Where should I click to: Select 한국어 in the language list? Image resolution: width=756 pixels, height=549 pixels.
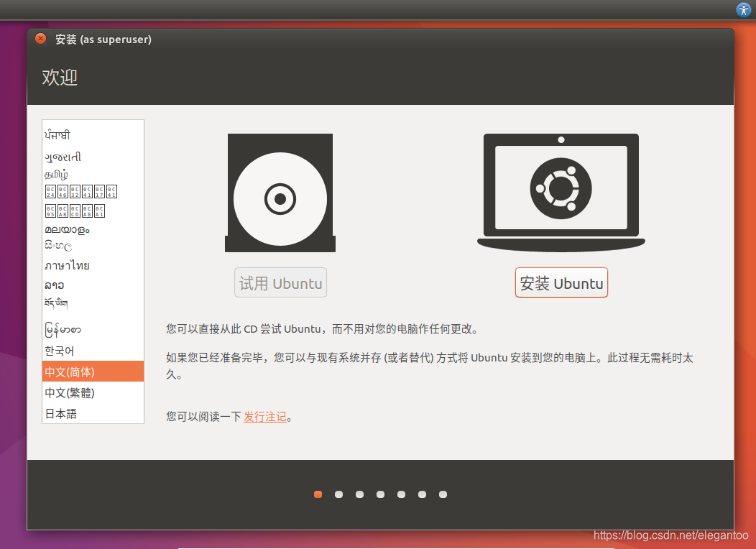pyautogui.click(x=93, y=351)
